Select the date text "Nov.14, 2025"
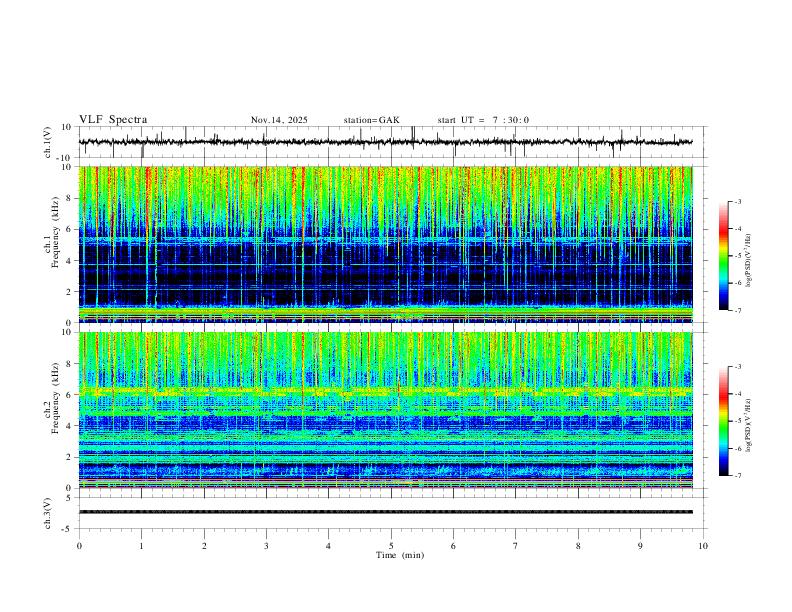Image resolution: width=792 pixels, height=612 pixels. [x=279, y=120]
